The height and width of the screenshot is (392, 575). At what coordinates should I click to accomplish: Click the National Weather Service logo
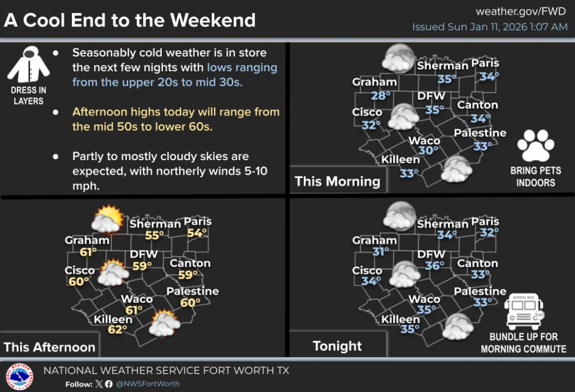coord(20,376)
